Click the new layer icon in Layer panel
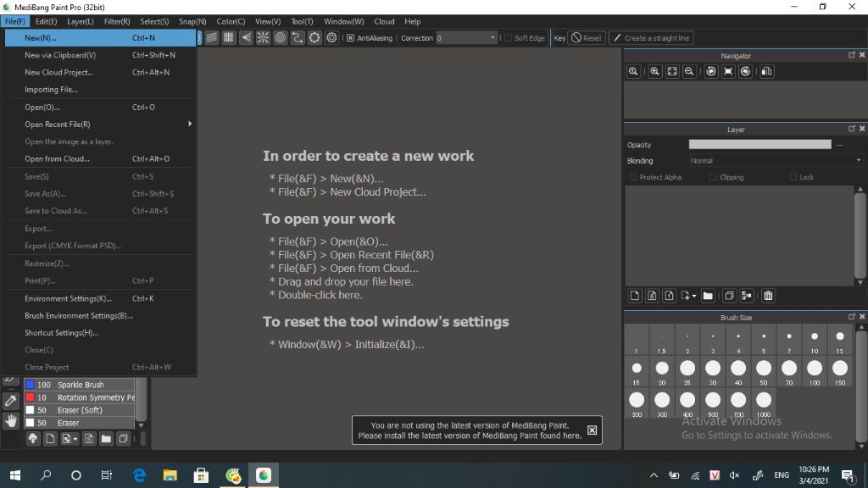Screen dimensions: 868x488 pos(635,296)
